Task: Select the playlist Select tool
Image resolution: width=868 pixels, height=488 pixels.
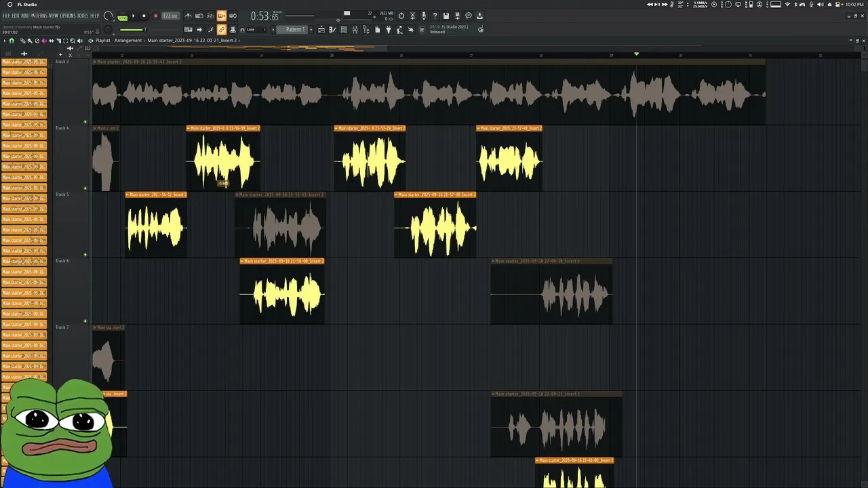Action: (x=66, y=41)
